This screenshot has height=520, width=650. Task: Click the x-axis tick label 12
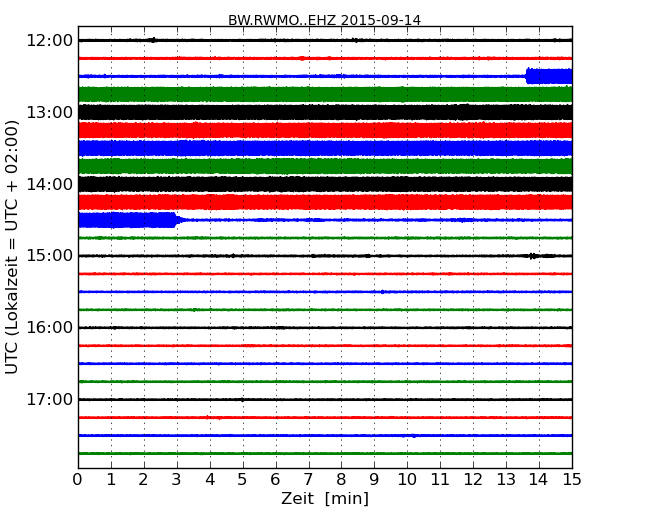pyautogui.click(x=473, y=480)
